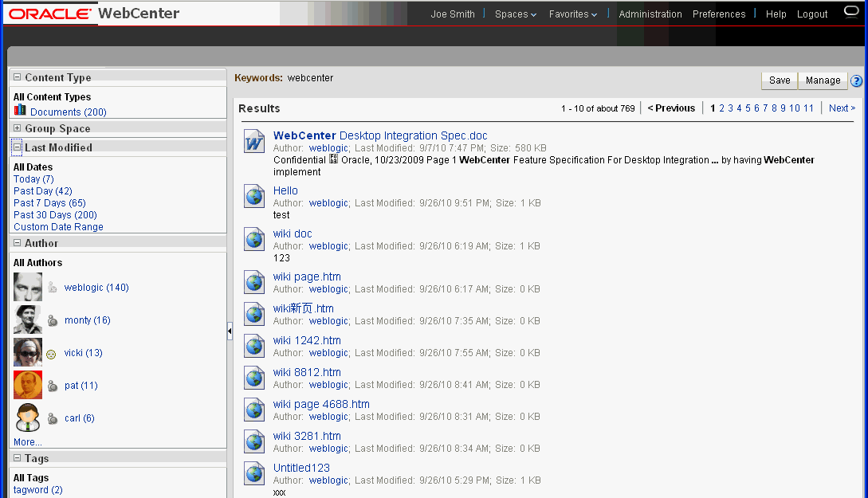Go to the next results page
The width and height of the screenshot is (868, 498).
click(x=841, y=108)
